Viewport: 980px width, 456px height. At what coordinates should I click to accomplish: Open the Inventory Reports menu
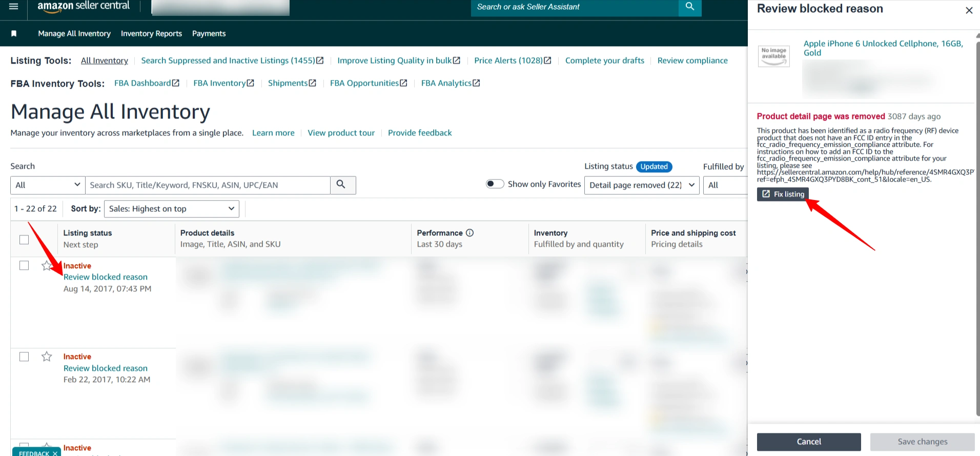pyautogui.click(x=151, y=33)
